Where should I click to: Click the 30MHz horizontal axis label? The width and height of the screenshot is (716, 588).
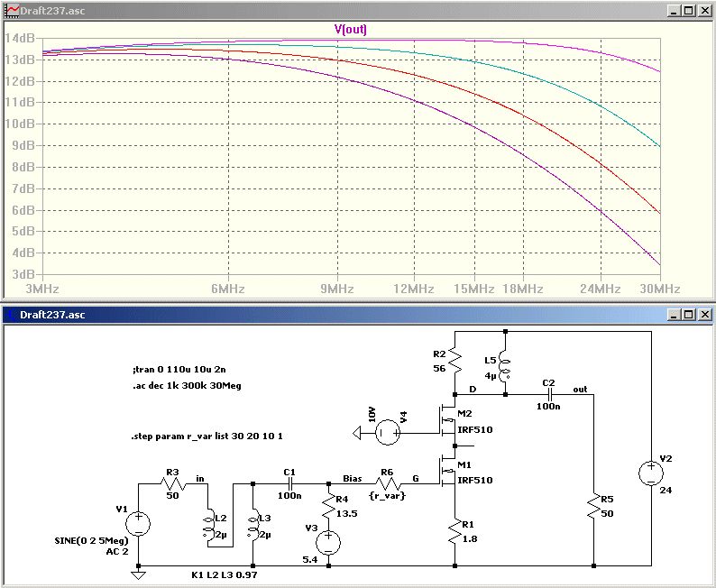pos(660,289)
